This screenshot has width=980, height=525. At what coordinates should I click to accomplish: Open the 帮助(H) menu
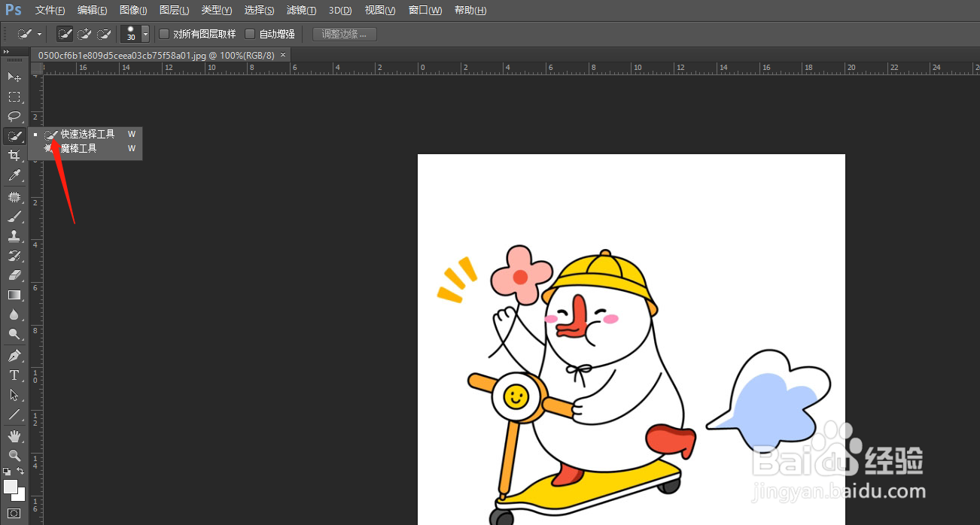tap(470, 11)
